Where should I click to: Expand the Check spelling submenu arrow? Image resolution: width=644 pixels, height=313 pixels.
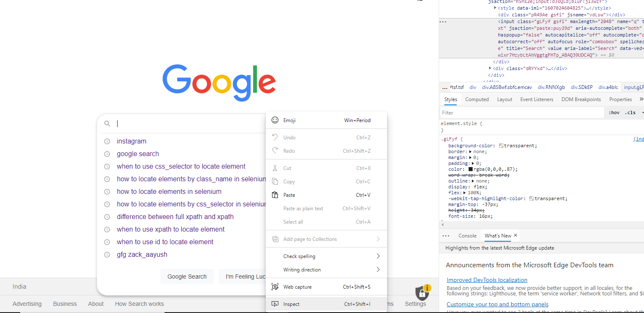point(378,256)
